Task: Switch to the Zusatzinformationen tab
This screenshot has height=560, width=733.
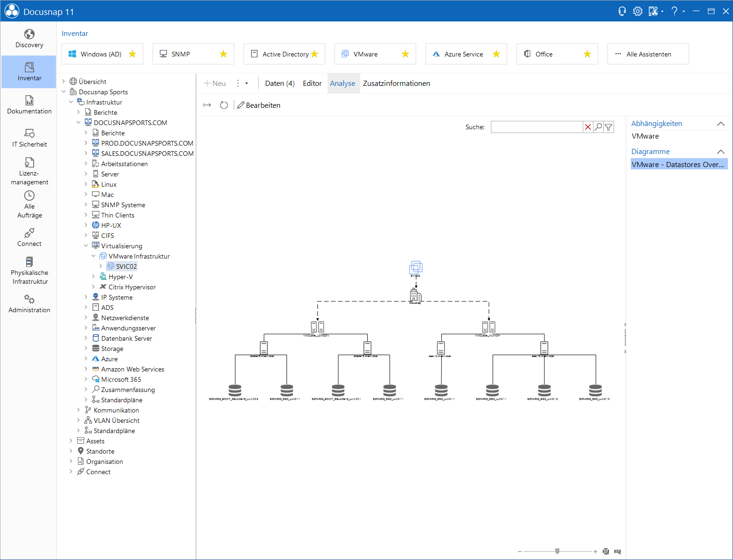Action: pyautogui.click(x=397, y=84)
